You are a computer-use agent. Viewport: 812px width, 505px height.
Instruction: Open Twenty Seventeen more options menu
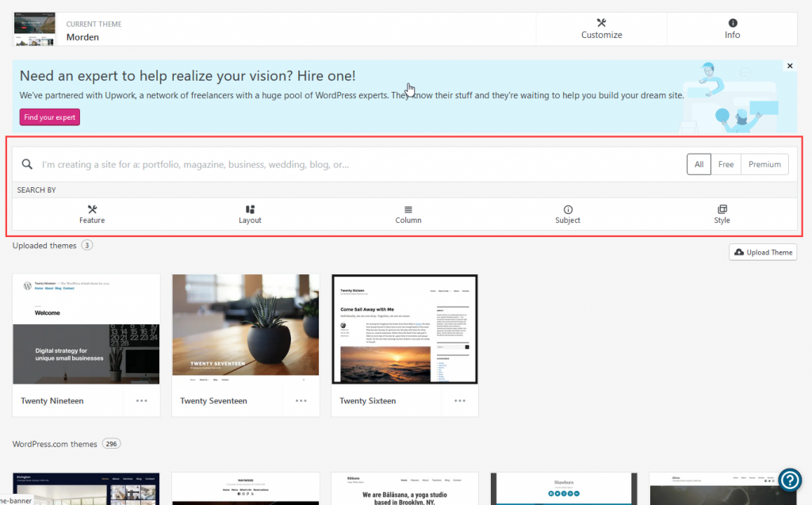pyautogui.click(x=301, y=401)
